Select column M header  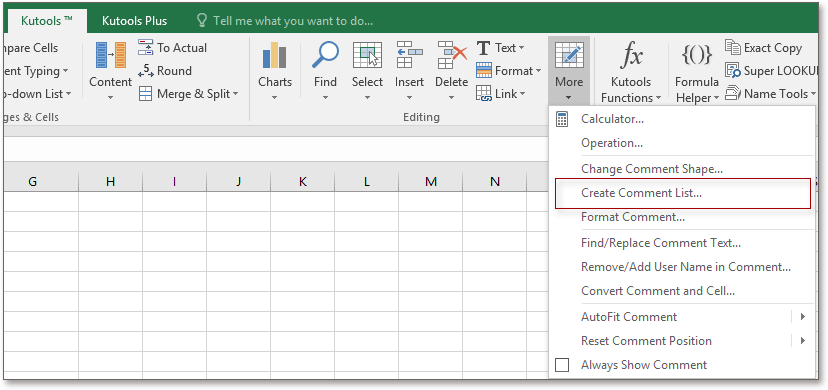pos(430,182)
